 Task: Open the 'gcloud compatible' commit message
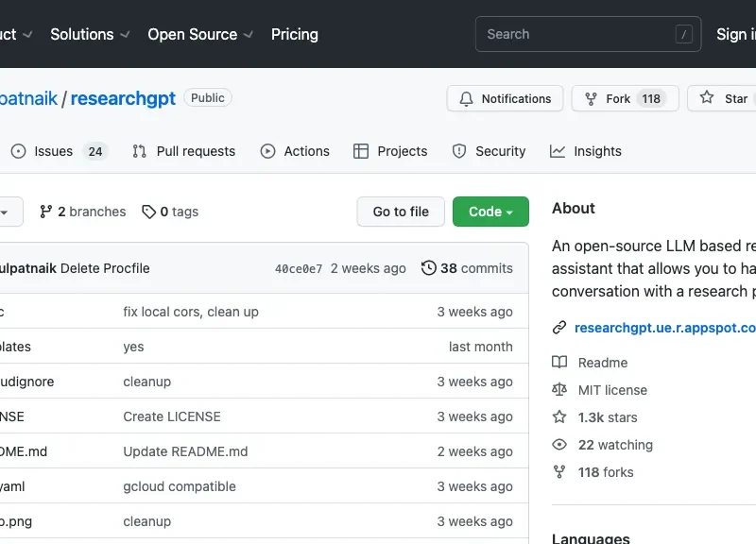[x=180, y=486]
